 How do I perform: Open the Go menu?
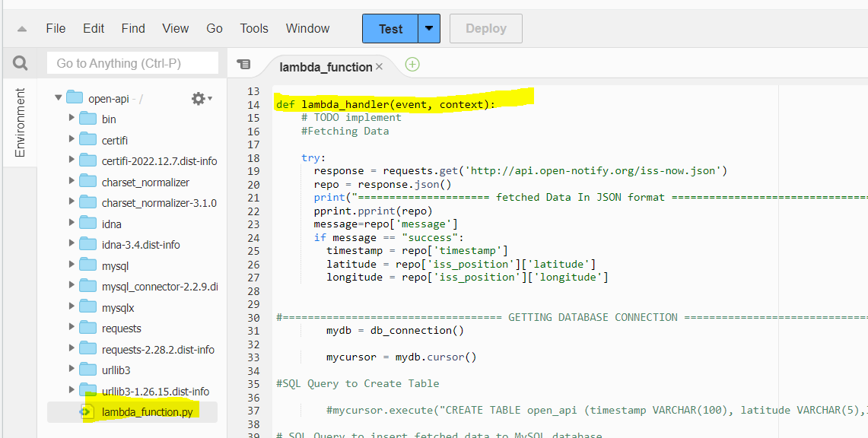point(215,29)
